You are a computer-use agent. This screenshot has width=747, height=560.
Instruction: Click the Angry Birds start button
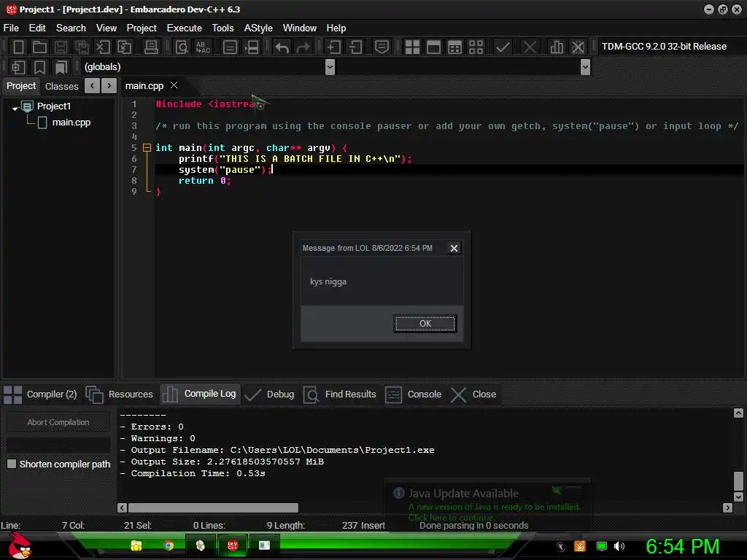click(x=20, y=545)
